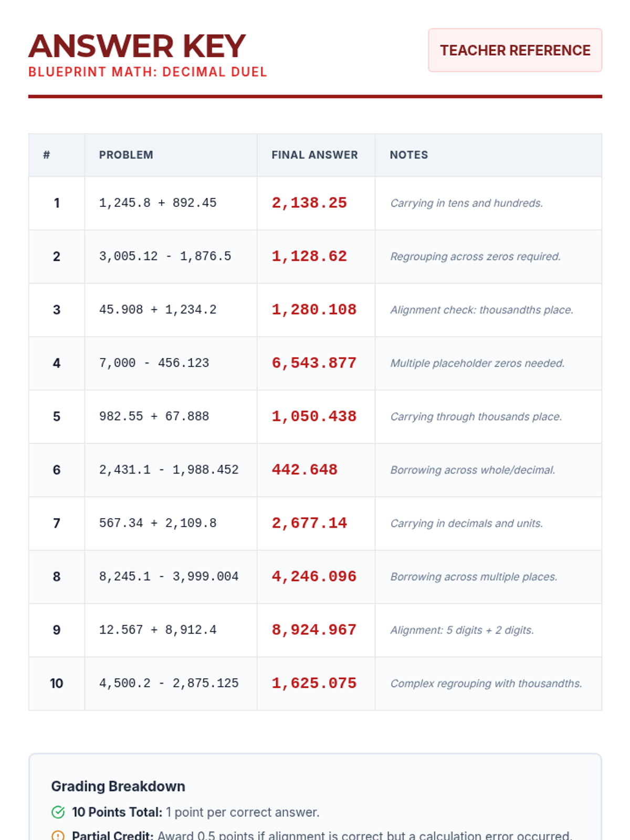Image resolution: width=630 pixels, height=840 pixels.
Task: Click the note on complex regrouping with thousandths
Action: (x=486, y=684)
